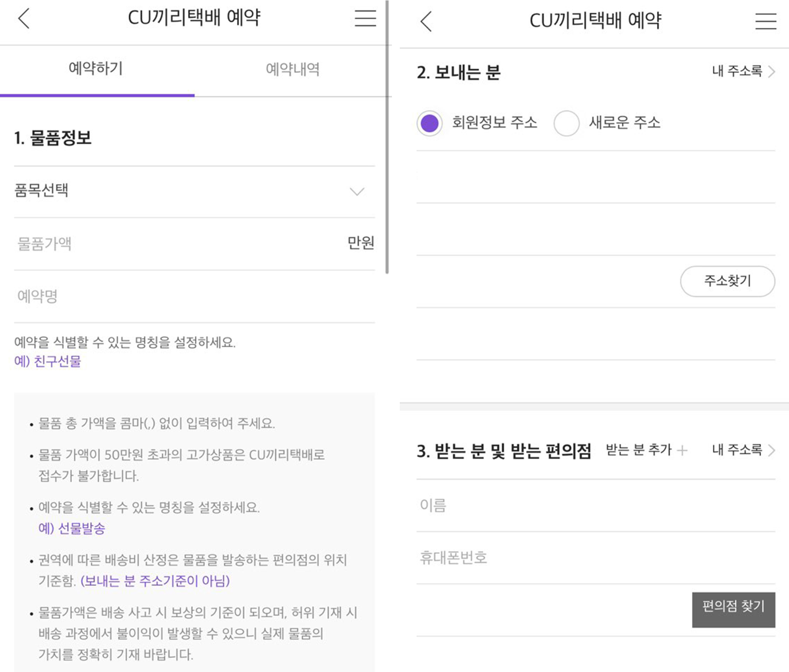The image size is (789, 672).
Task: Select 새로운 주소 radio button
Action: (x=566, y=123)
